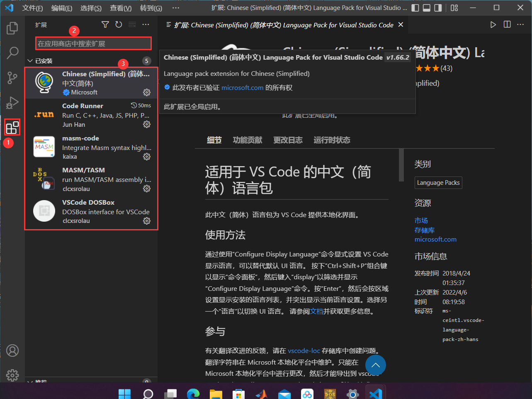Screen dimensions: 532x399
Task: Open Windows taskbar search icon
Action: [148, 394]
